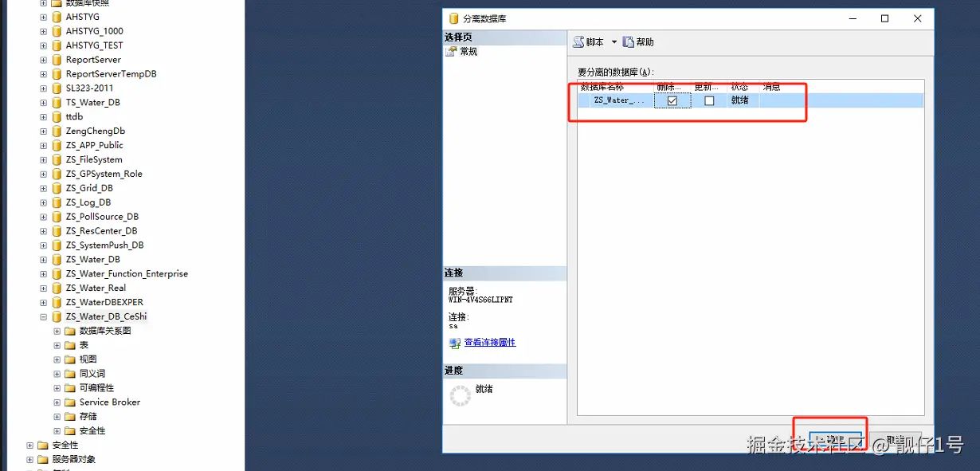980x471 pixels.
Task: Click the ReportServerTempDB database icon
Action: point(57,74)
